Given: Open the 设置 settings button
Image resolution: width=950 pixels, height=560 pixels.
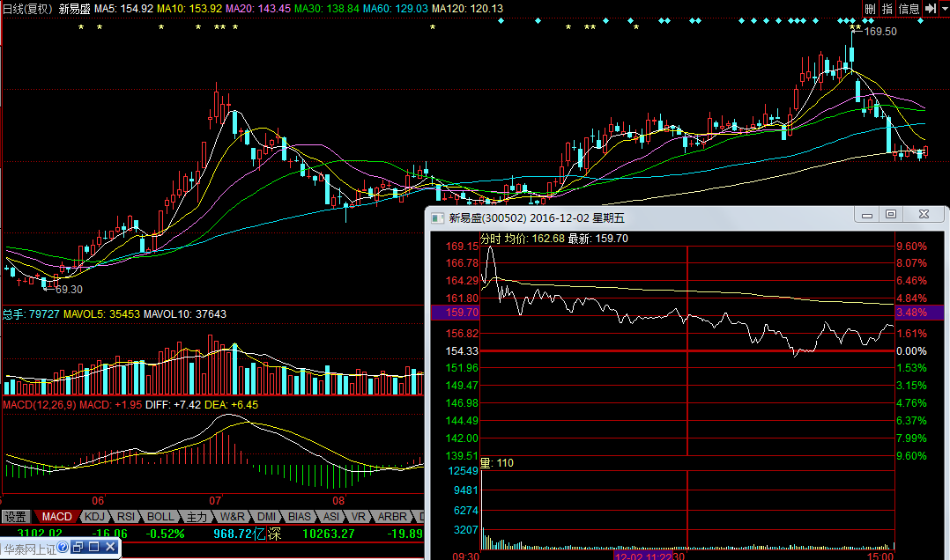Looking at the screenshot, I should click(x=16, y=516).
